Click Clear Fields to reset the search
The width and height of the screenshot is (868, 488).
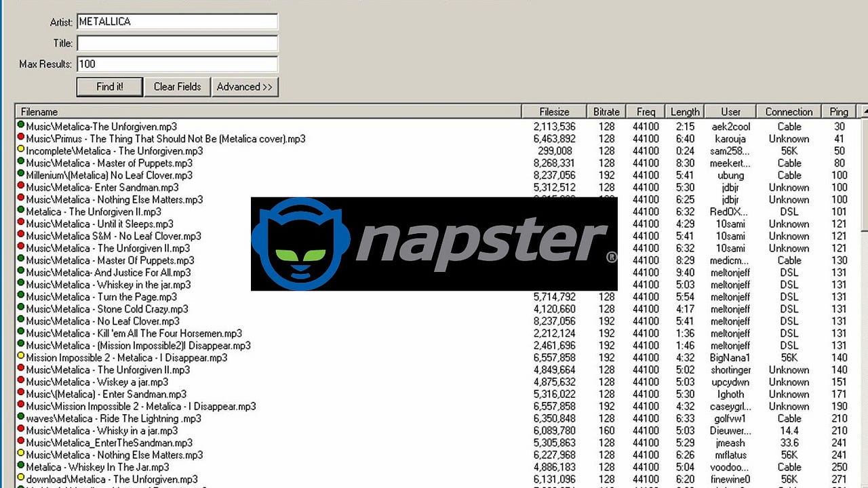177,87
